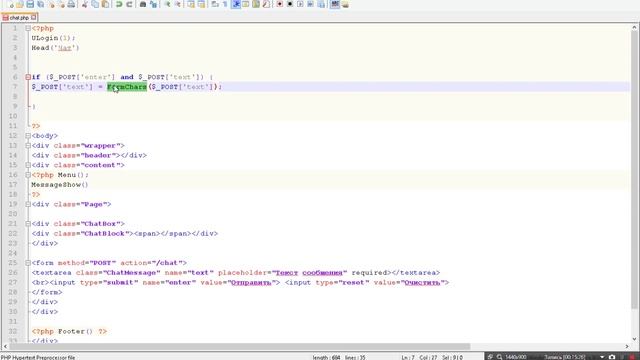
Task: Click the Close All toolbar icon
Action: 61,4
